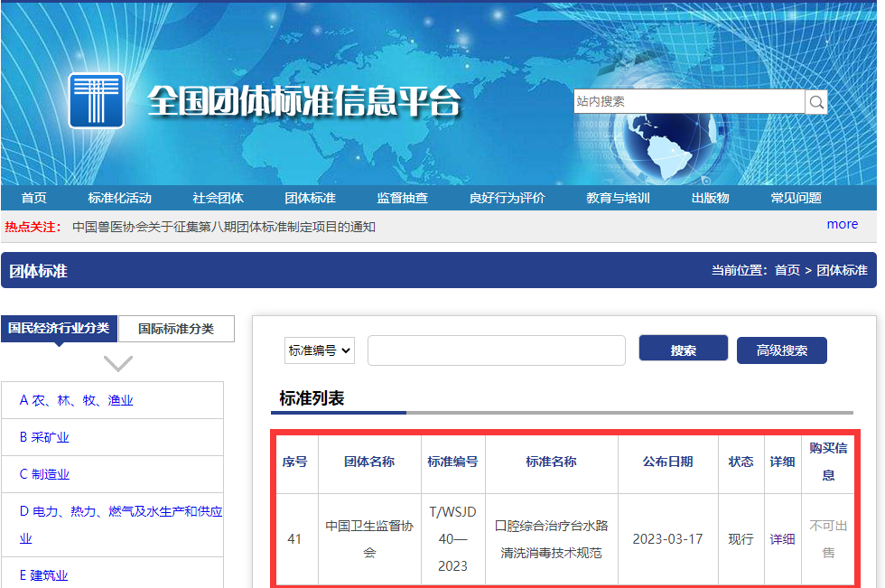
Task: Open the 中国兽医协会 notice headline
Action: [x=224, y=227]
